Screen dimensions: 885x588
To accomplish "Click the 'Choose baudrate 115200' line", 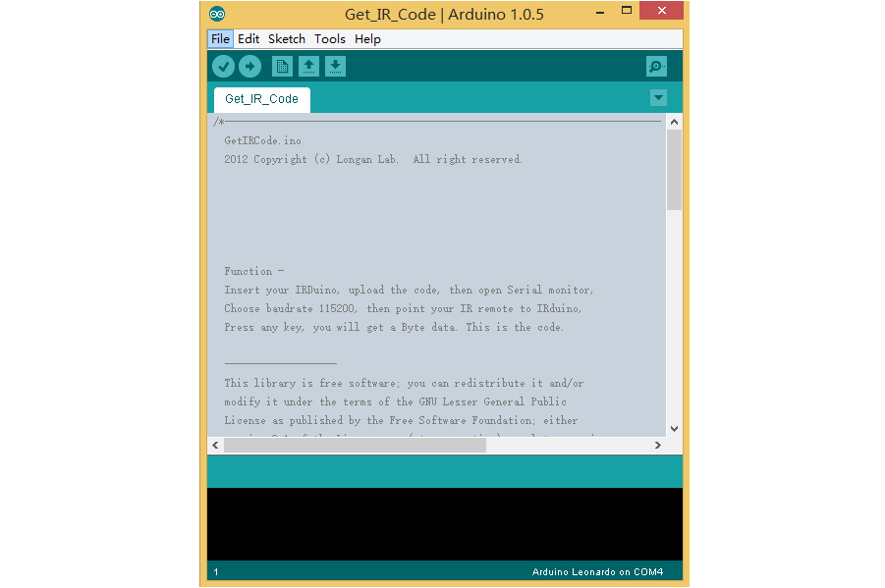I will click(403, 308).
